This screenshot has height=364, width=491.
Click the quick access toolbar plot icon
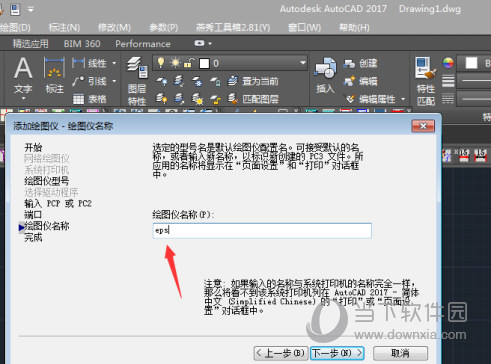click(x=15, y=9)
